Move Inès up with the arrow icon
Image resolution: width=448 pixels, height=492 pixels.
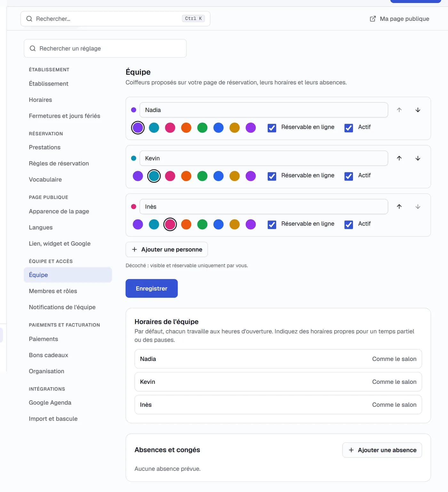click(x=399, y=207)
